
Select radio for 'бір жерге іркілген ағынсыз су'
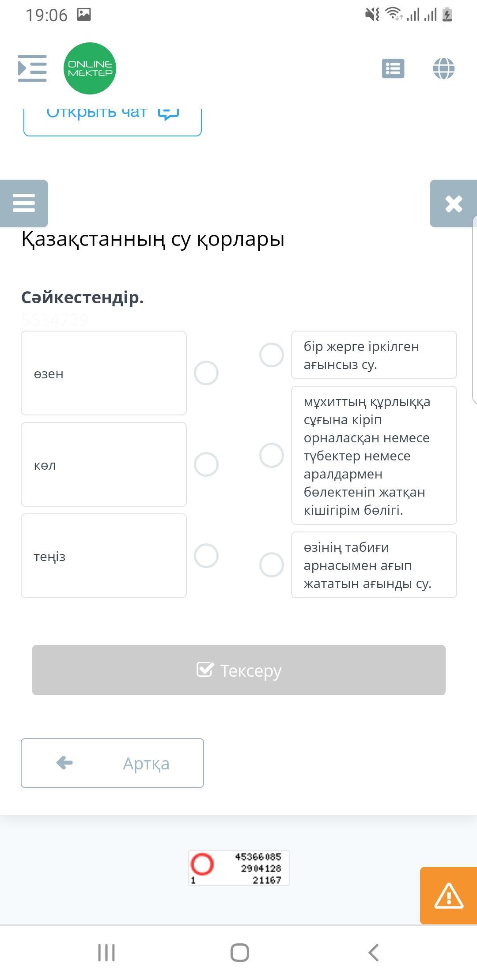pyautogui.click(x=272, y=355)
